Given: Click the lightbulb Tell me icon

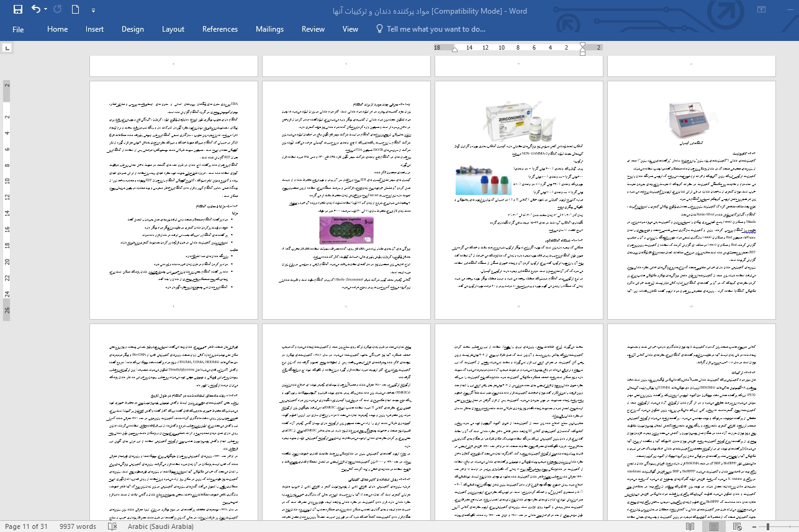Looking at the screenshot, I should pos(378,29).
